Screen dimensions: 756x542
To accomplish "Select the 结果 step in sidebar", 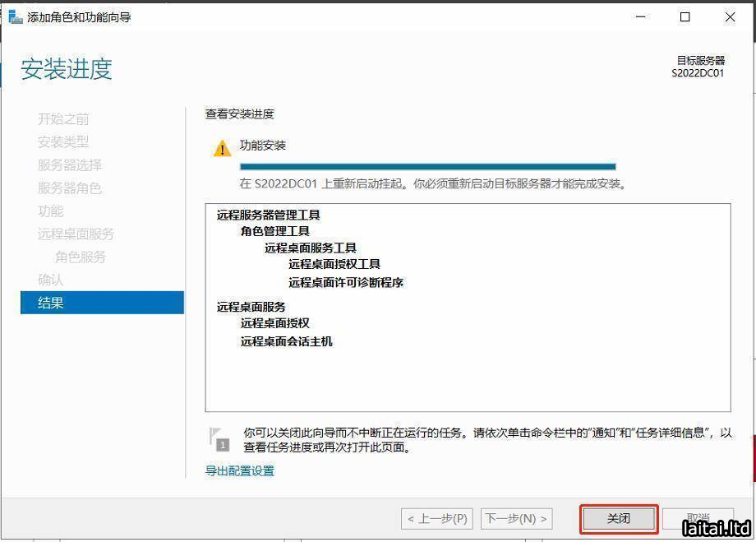I will (51, 303).
